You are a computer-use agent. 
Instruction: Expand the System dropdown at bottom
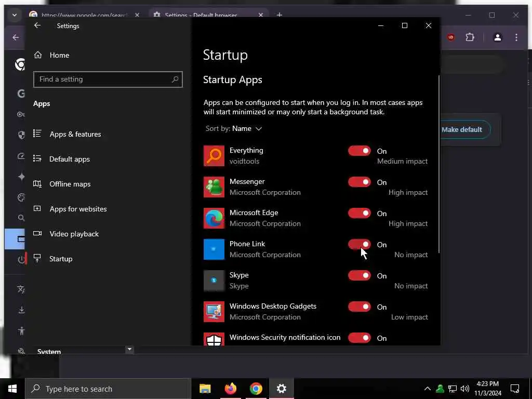tap(129, 349)
